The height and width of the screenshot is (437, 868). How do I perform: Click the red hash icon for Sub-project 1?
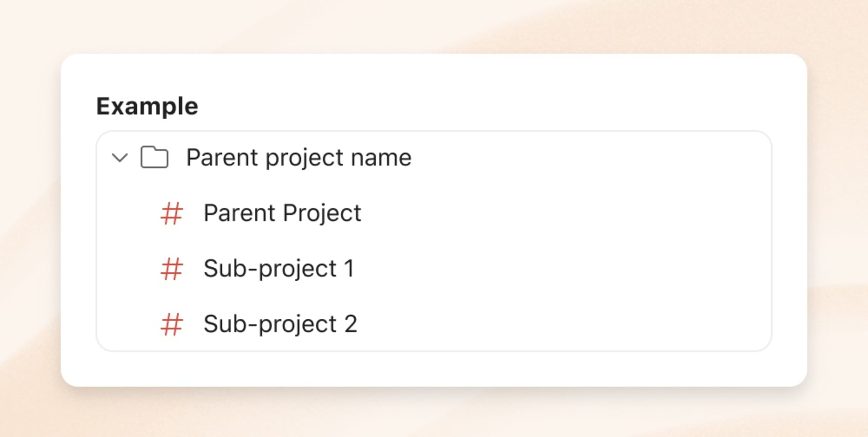[x=171, y=269]
